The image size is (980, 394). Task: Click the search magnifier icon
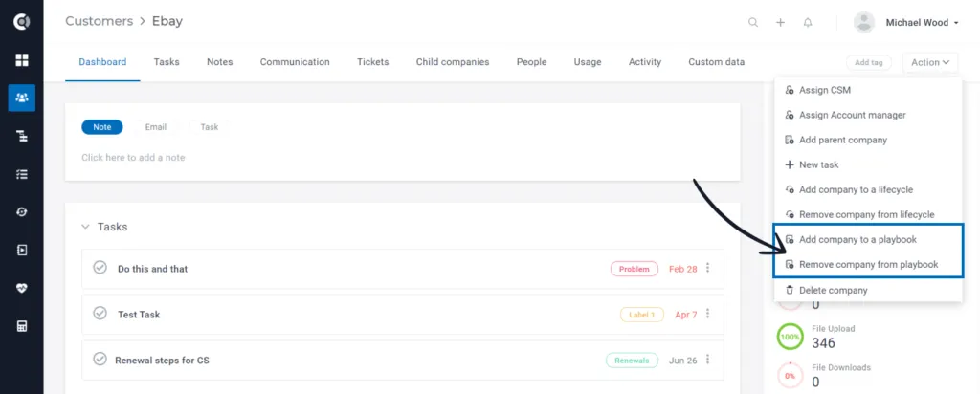753,23
